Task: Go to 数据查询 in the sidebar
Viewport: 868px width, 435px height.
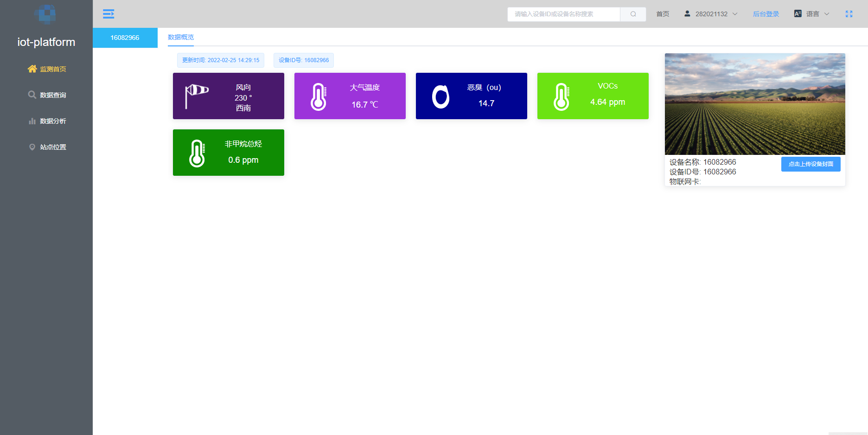Action: (47, 95)
